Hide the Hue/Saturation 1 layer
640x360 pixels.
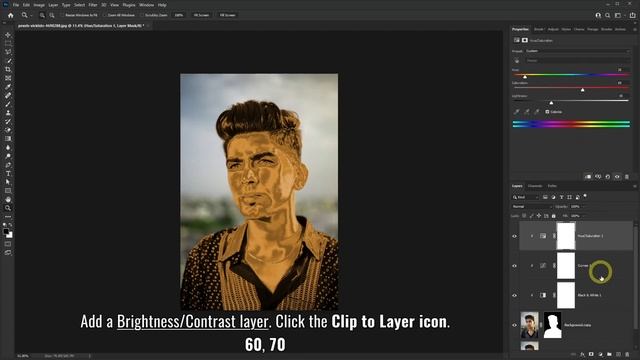514,236
